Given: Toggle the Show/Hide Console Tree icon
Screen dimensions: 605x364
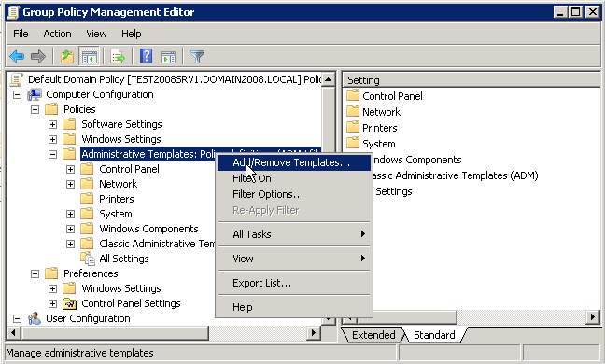Looking at the screenshot, I should [x=90, y=57].
